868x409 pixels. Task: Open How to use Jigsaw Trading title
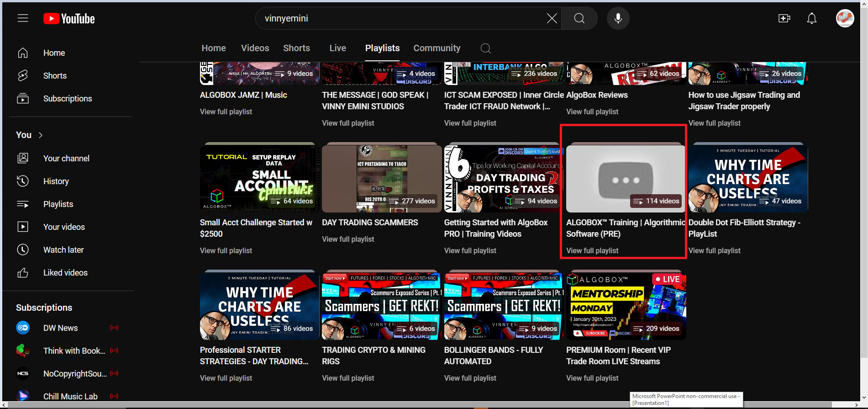(x=744, y=101)
